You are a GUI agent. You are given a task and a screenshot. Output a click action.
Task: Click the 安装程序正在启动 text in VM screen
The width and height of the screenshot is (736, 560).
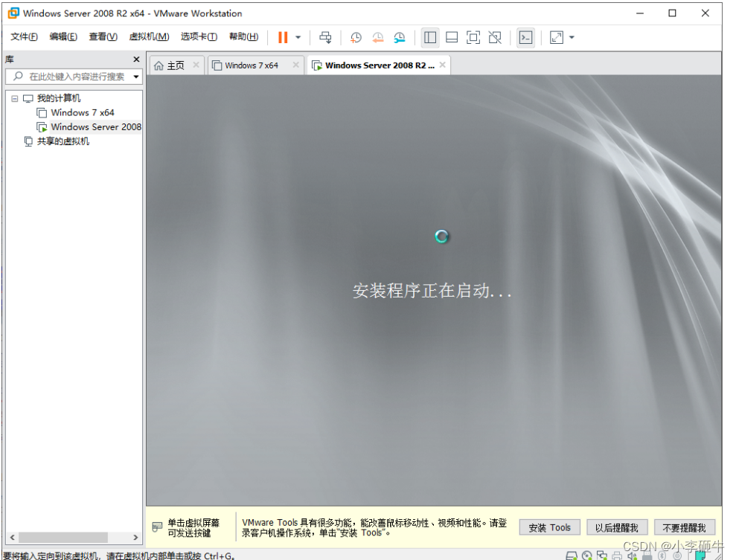432,291
